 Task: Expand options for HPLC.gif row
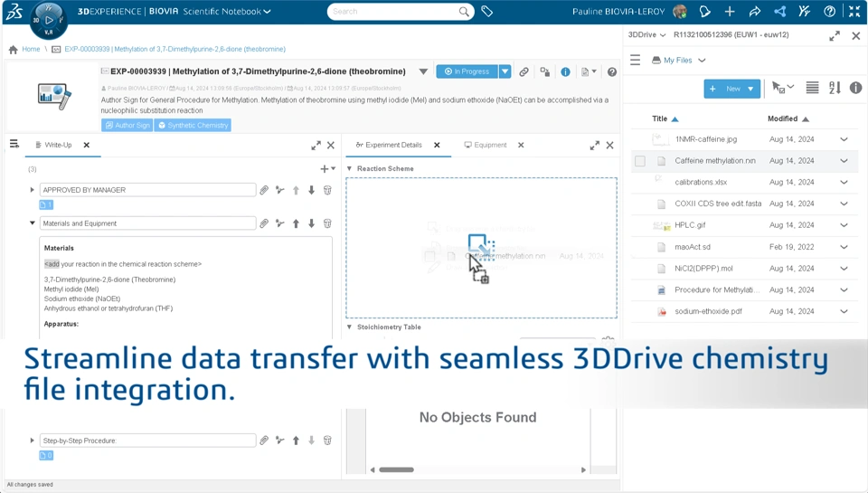844,225
